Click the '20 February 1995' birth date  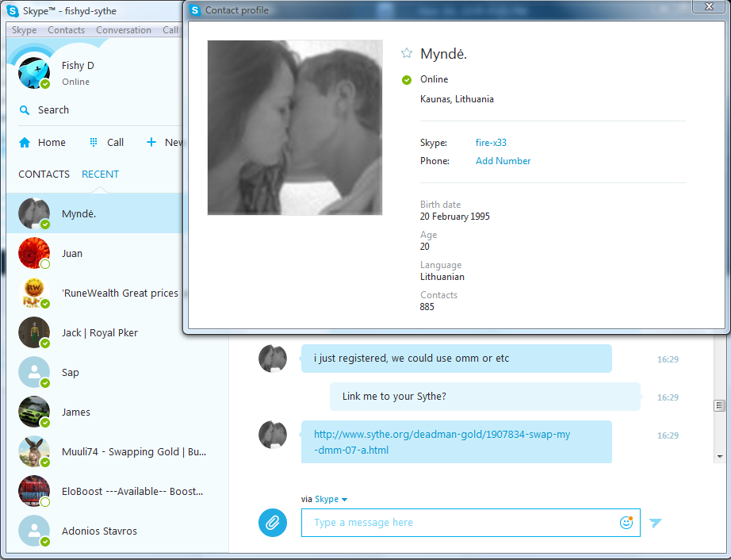click(x=454, y=217)
